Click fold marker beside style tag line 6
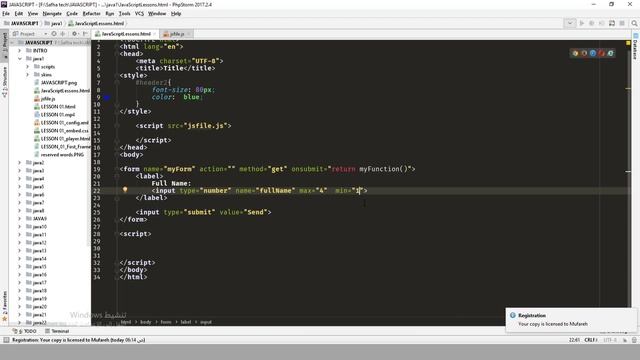Viewport: 640px width, 360px height. pos(117,76)
